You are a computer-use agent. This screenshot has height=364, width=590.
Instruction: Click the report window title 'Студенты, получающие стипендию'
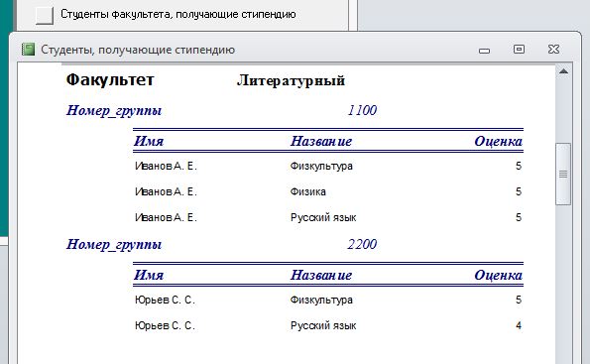(x=138, y=50)
